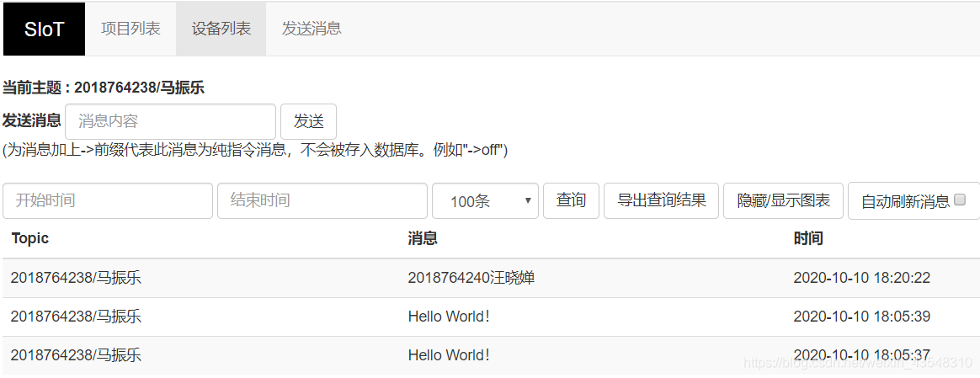Open the 项目列表 tab
980x378 pixels.
130,29
